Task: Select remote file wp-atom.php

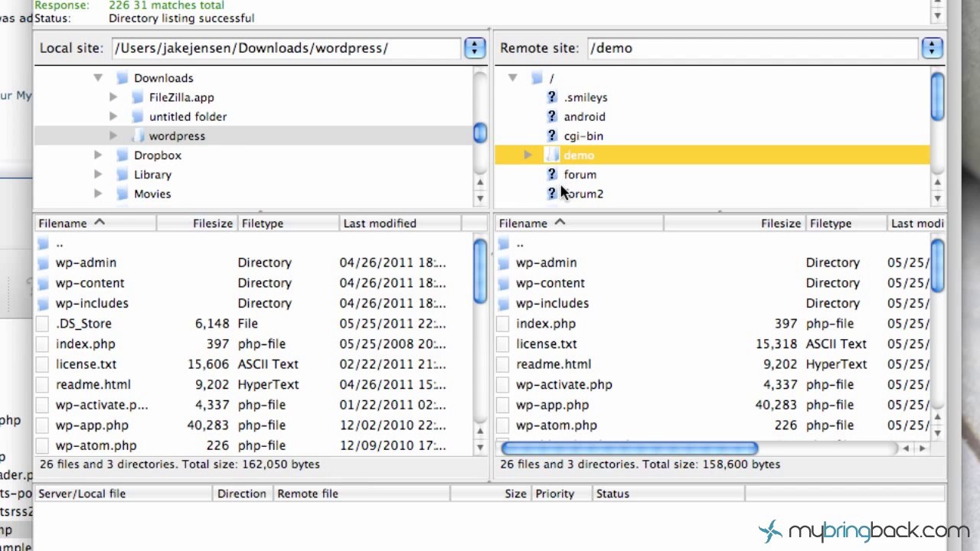Action: tap(557, 425)
